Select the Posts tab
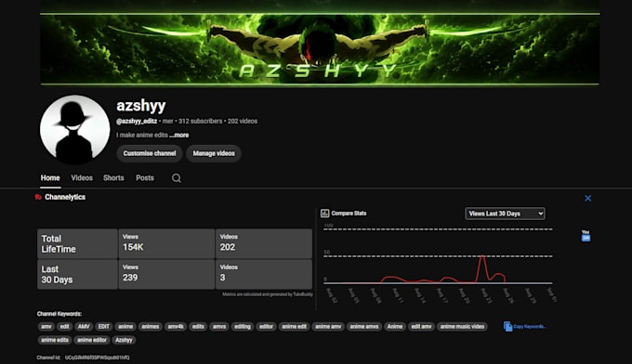 [145, 178]
